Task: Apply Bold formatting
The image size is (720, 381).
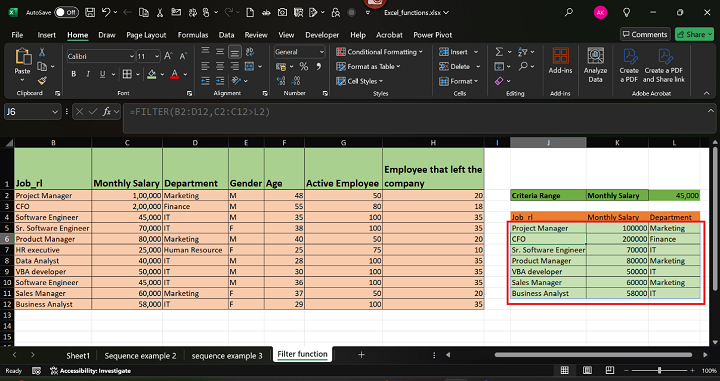Action: (x=73, y=74)
